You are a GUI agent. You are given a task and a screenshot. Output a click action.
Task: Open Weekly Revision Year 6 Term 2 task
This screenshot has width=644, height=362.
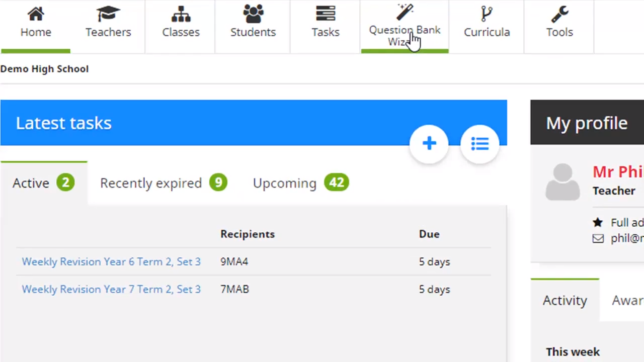(x=111, y=261)
